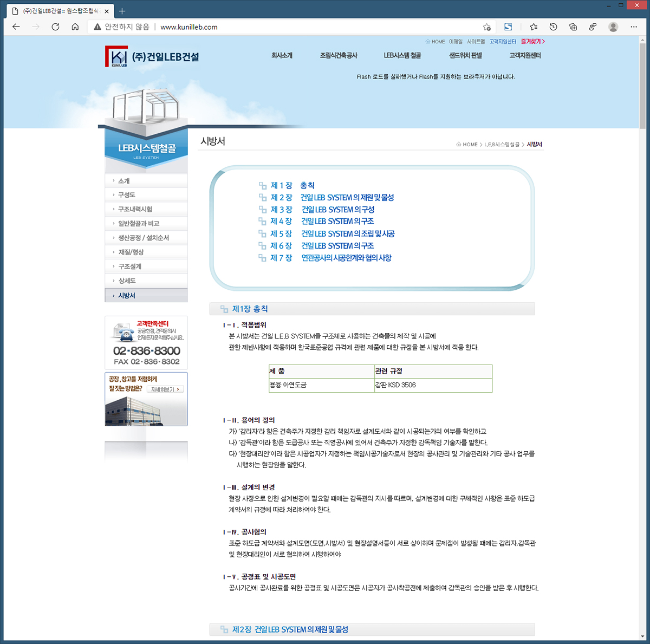Go to the browser home page icon
This screenshot has height=644, width=650.
[x=75, y=27]
